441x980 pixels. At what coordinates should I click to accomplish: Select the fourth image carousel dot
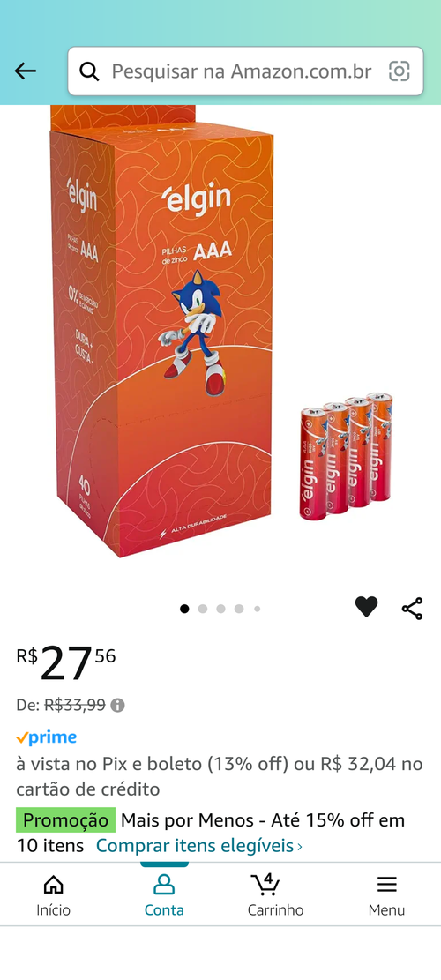tap(239, 609)
